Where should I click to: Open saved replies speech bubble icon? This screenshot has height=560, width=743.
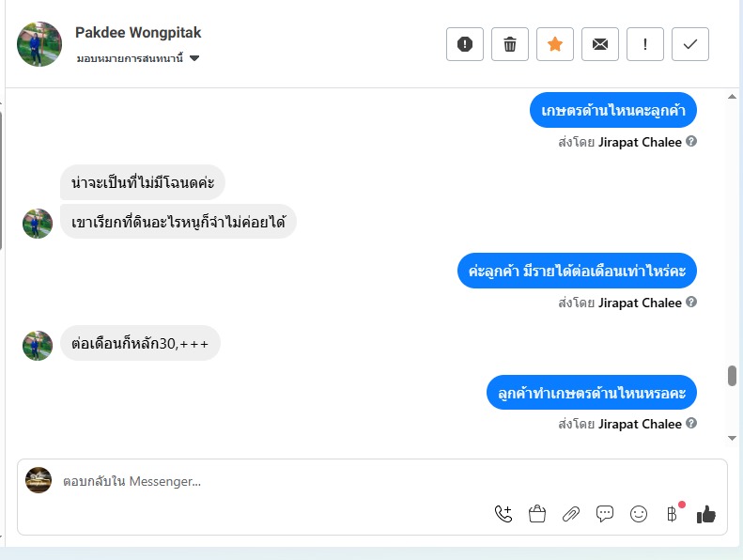coord(605,514)
